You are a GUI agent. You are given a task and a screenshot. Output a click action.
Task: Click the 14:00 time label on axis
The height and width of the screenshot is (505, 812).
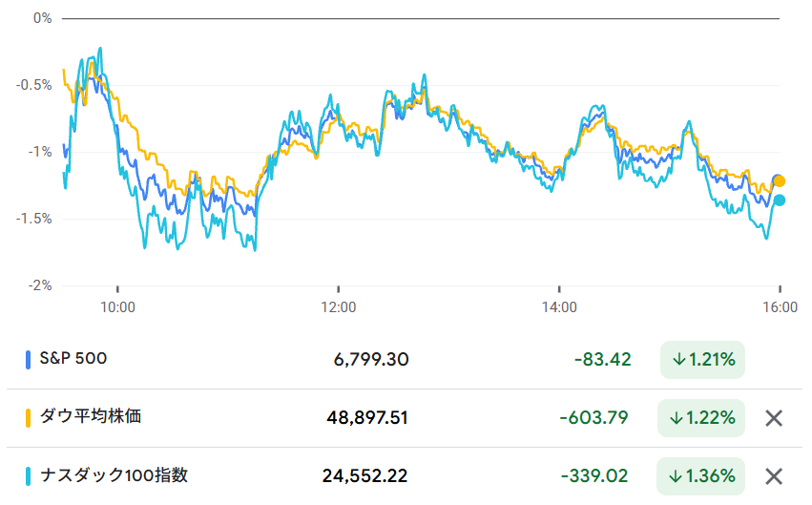click(x=559, y=307)
